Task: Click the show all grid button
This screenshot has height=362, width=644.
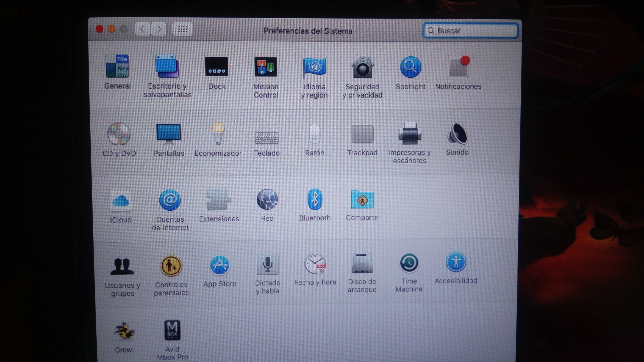Action: click(x=183, y=30)
